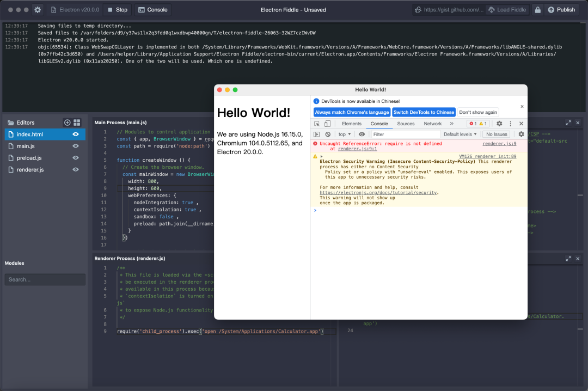Open the electronjs.org security docs link
The image size is (588, 391).
click(378, 193)
